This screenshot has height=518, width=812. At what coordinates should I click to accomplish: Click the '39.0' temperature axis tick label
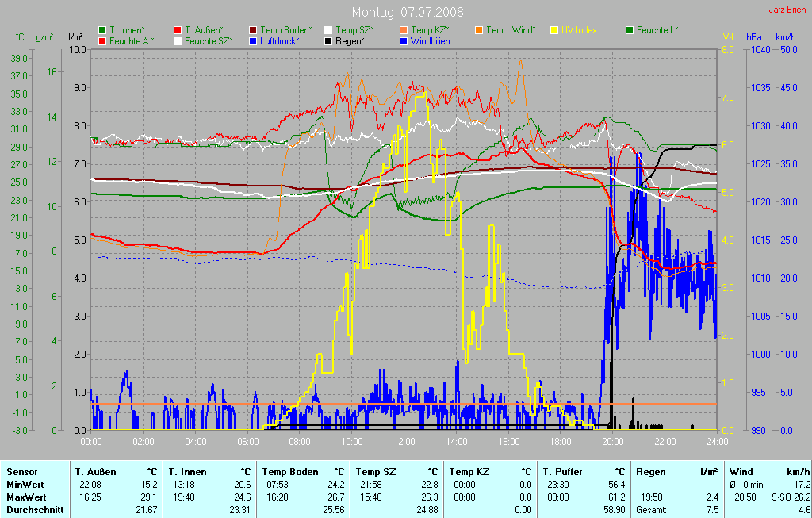coord(19,59)
